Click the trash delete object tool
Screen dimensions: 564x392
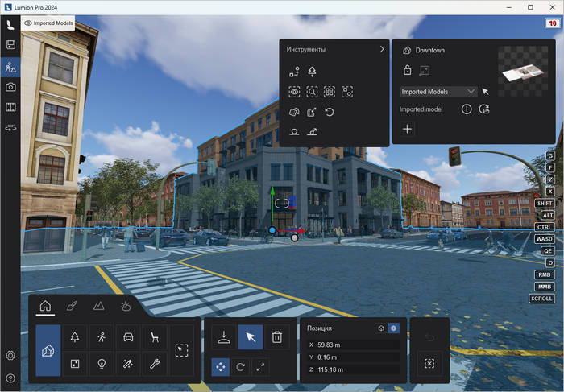276,337
